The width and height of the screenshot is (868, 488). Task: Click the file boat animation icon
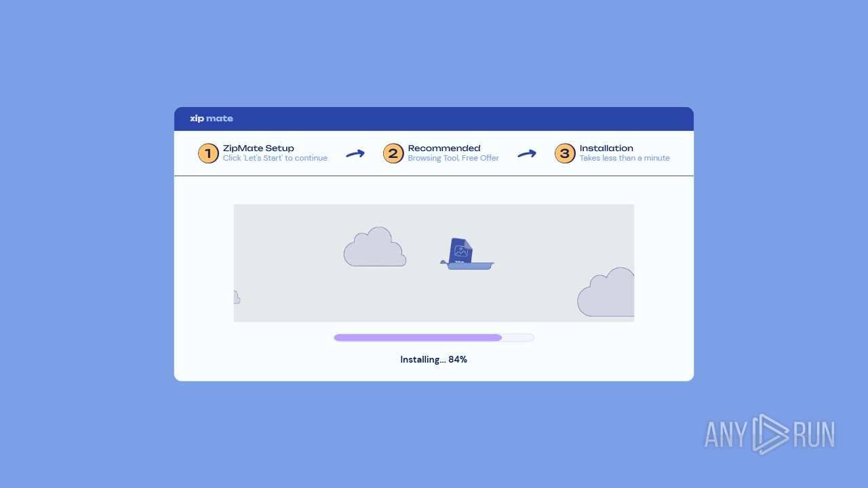(467, 254)
